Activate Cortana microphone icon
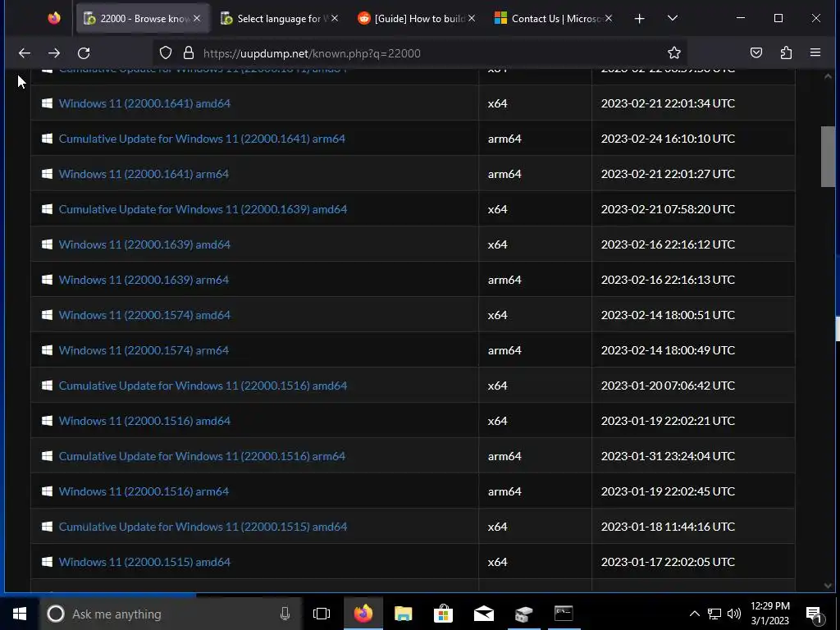The width and height of the screenshot is (840, 630). pyautogui.click(x=285, y=614)
